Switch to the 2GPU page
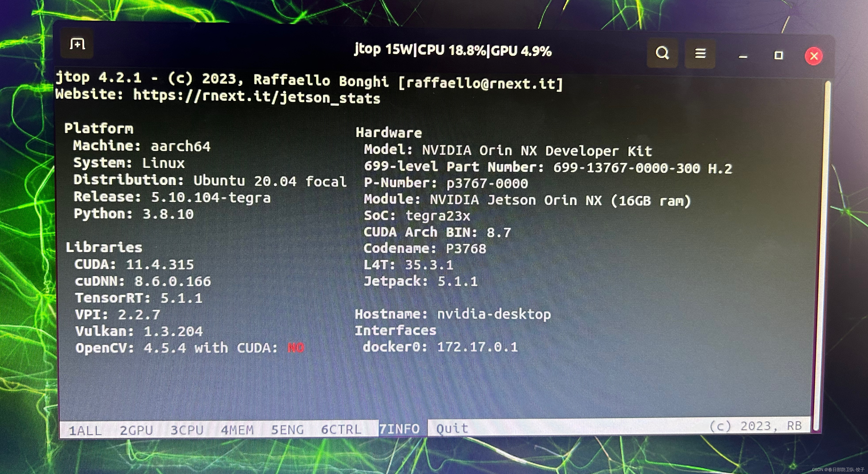 tap(137, 430)
